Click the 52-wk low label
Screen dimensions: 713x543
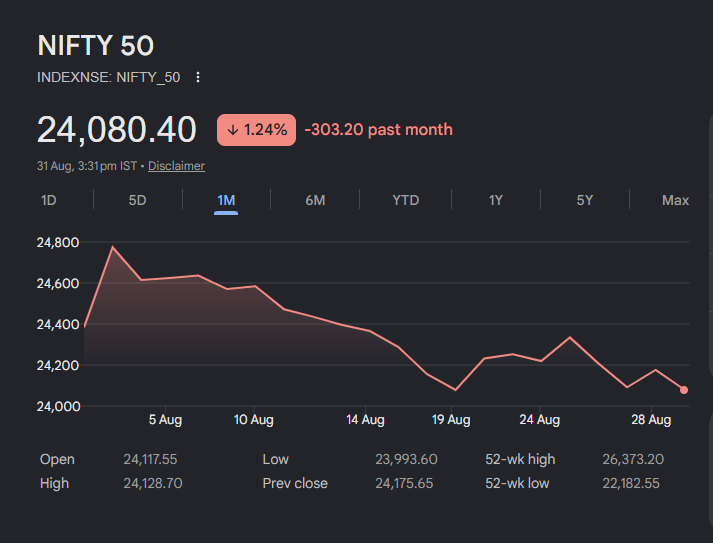(x=517, y=483)
